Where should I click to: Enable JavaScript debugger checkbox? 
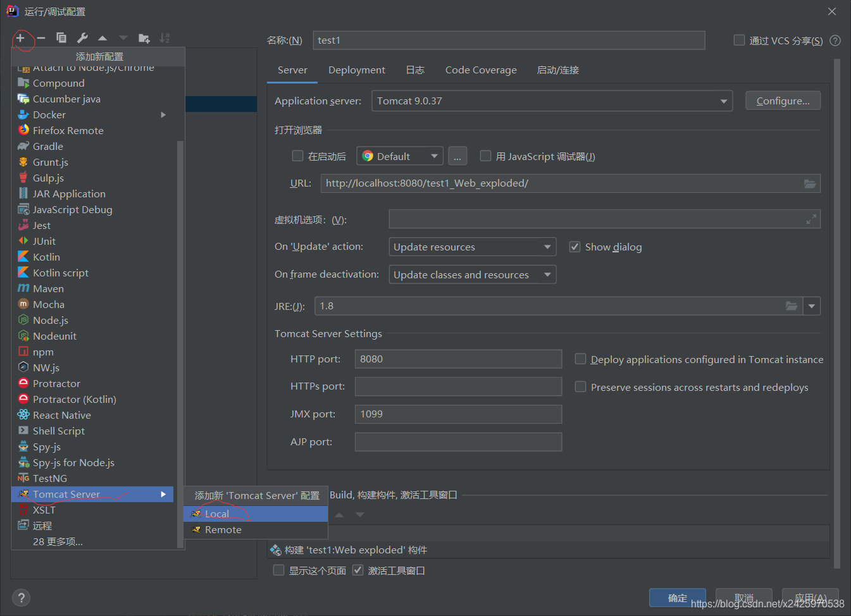pyautogui.click(x=485, y=156)
